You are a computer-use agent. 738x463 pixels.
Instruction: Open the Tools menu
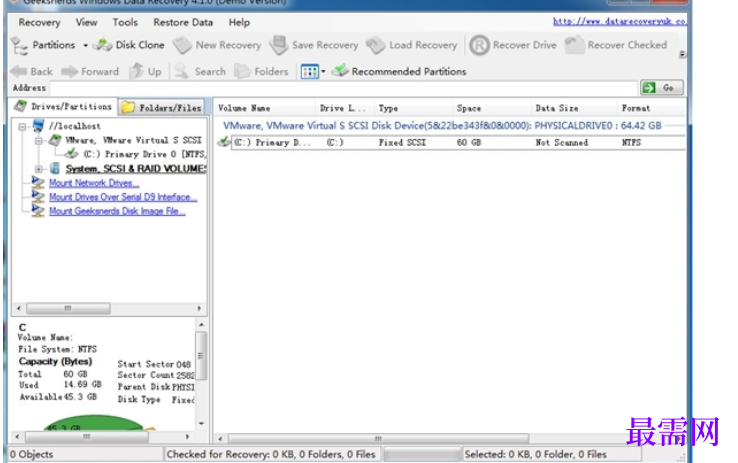point(125,23)
